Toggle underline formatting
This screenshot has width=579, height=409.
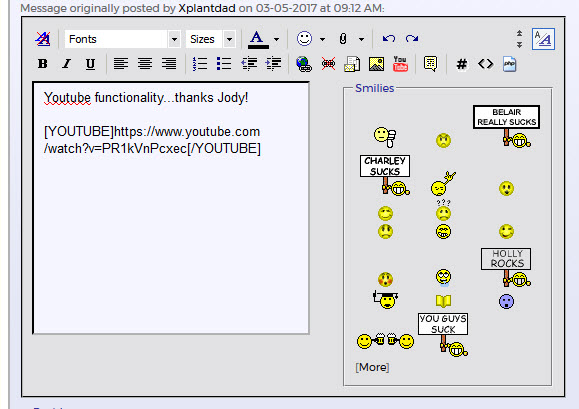[x=90, y=64]
